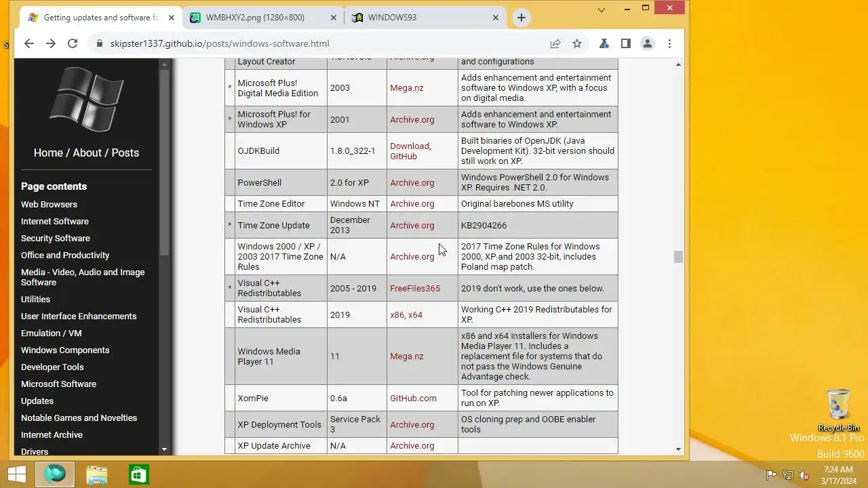The height and width of the screenshot is (488, 868).
Task: Jump to Media - Video, Audio and Image Software
Action: (83, 277)
